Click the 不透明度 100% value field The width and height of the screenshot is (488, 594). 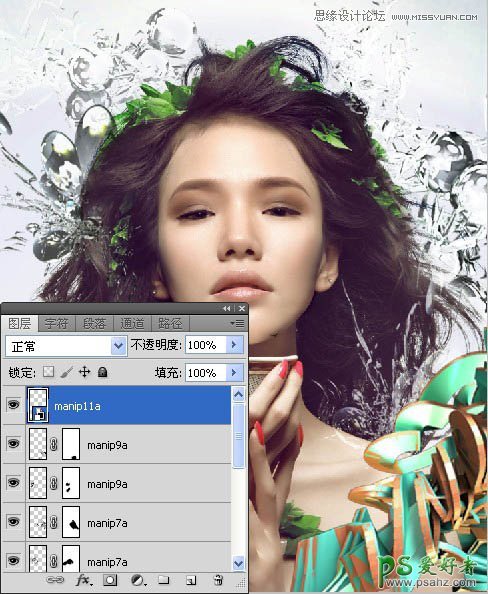click(x=206, y=345)
